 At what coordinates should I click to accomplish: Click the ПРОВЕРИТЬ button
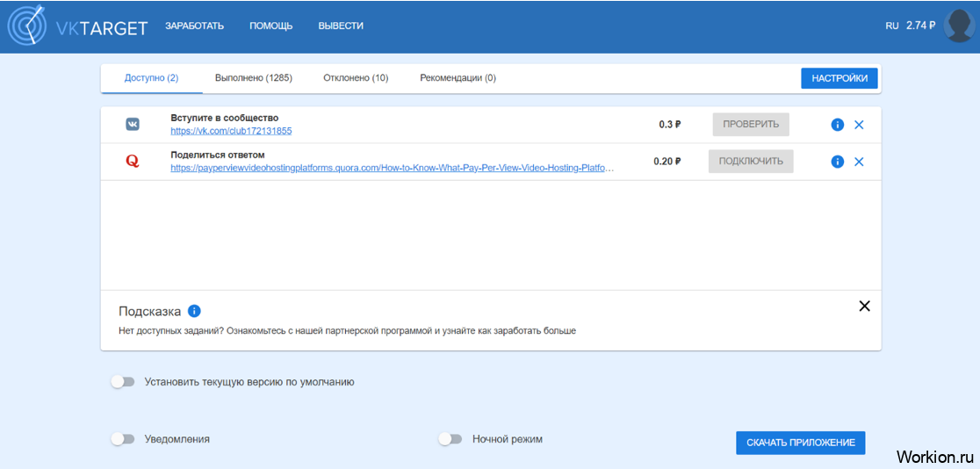pos(751,125)
